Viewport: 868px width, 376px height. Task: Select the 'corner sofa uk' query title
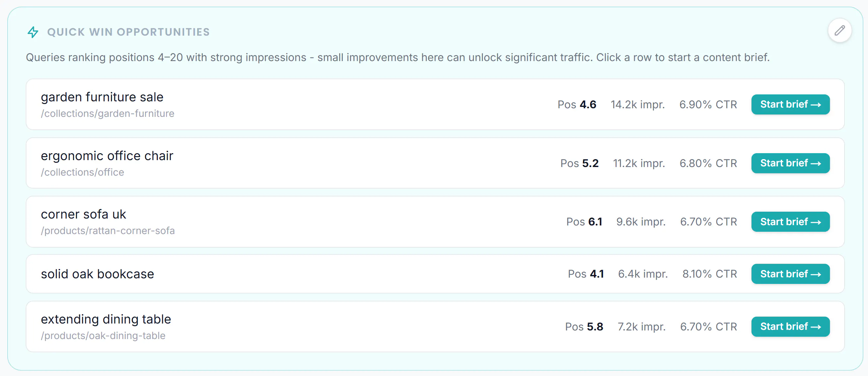[x=84, y=214]
